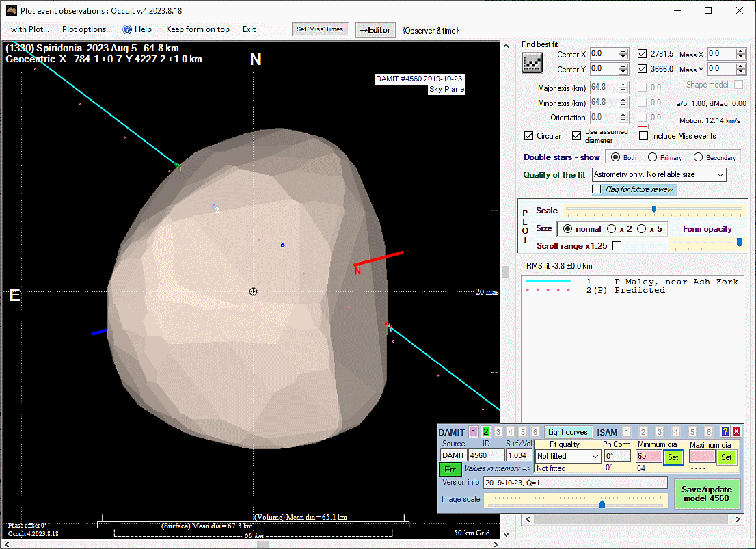Screen dimensions: 756x549
Task: Open the 'with Plot...' menu
Action: pos(30,29)
